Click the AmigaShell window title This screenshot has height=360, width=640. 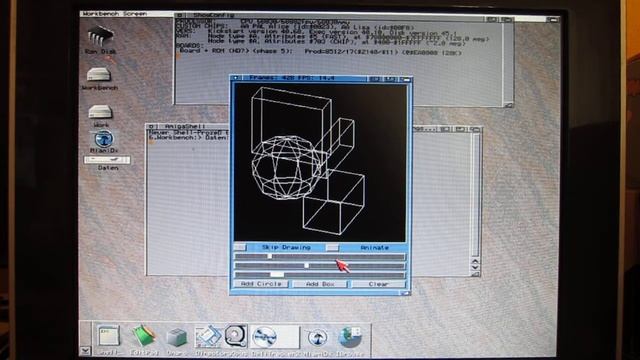click(186, 127)
